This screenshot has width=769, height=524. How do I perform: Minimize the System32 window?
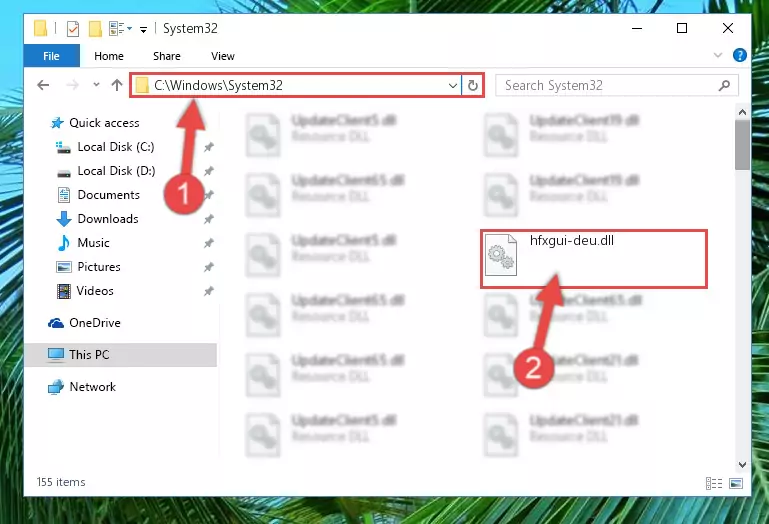tap(637, 28)
